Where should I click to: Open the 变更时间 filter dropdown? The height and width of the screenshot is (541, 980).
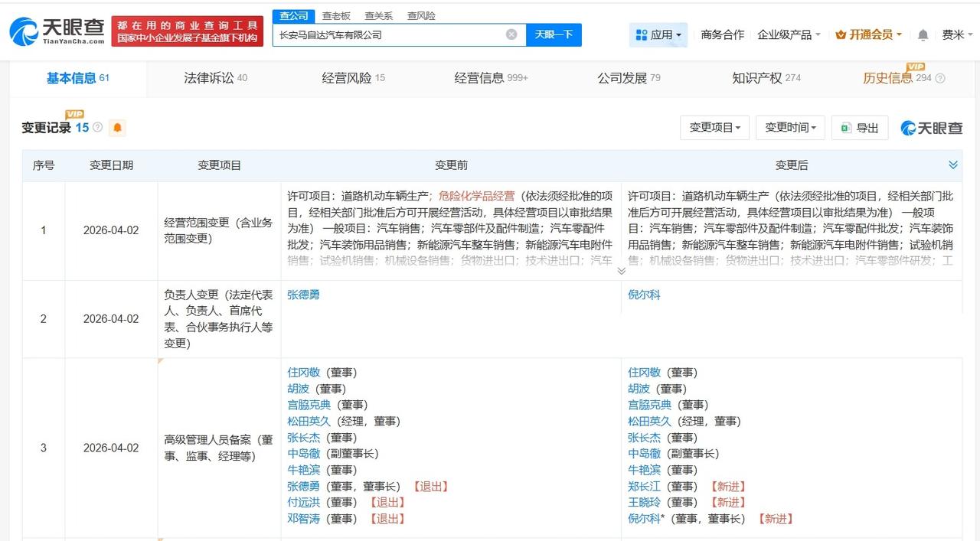tap(790, 128)
